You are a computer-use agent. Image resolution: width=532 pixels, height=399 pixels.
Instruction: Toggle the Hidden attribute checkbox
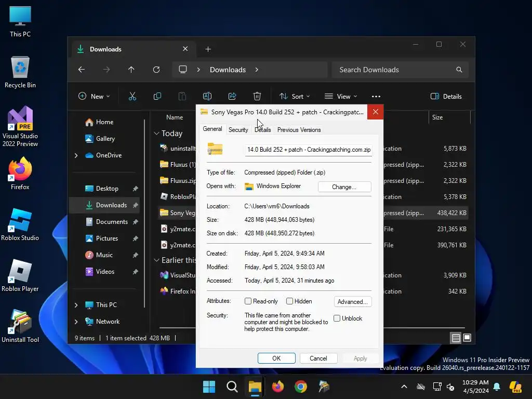pyautogui.click(x=289, y=301)
